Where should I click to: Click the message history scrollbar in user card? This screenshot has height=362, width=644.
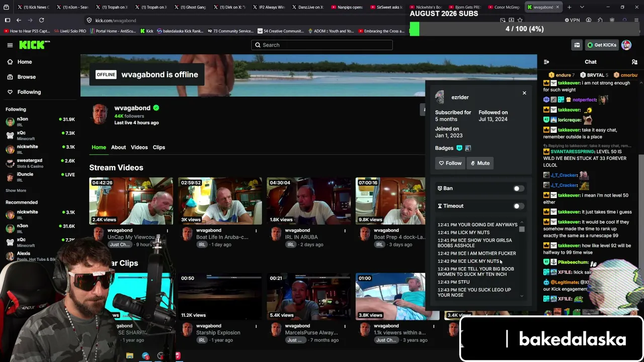click(522, 229)
